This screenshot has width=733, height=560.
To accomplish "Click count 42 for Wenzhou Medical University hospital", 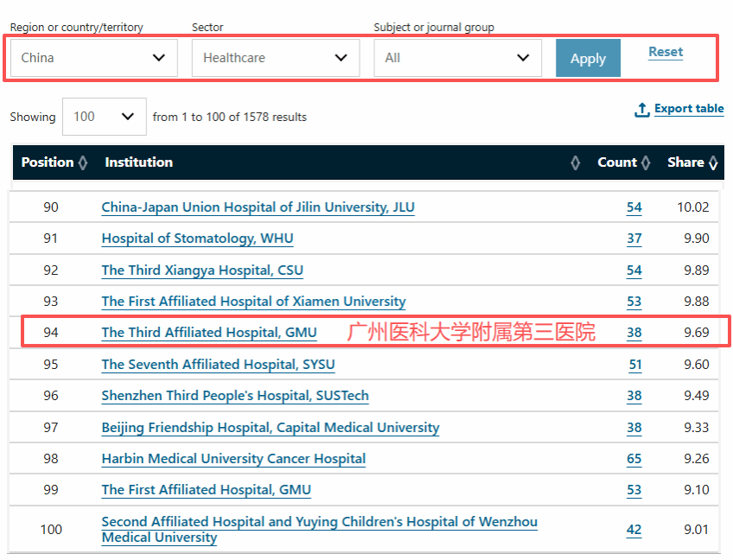I will [x=634, y=530].
